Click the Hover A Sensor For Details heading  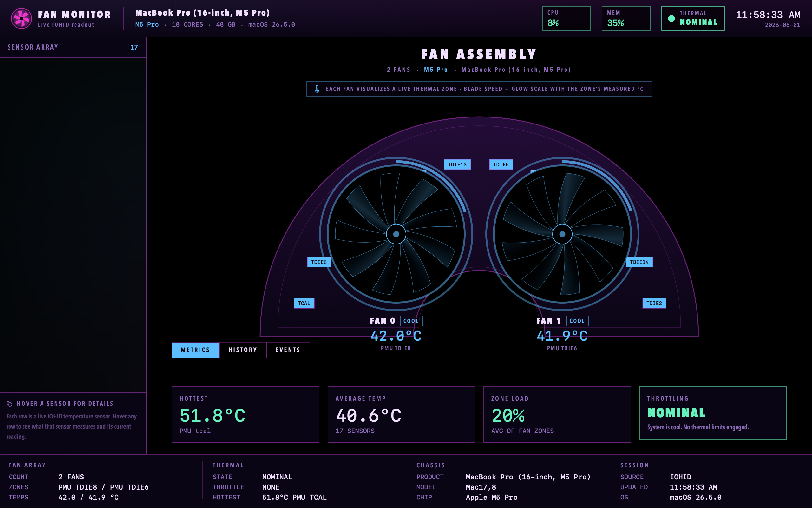pos(65,404)
